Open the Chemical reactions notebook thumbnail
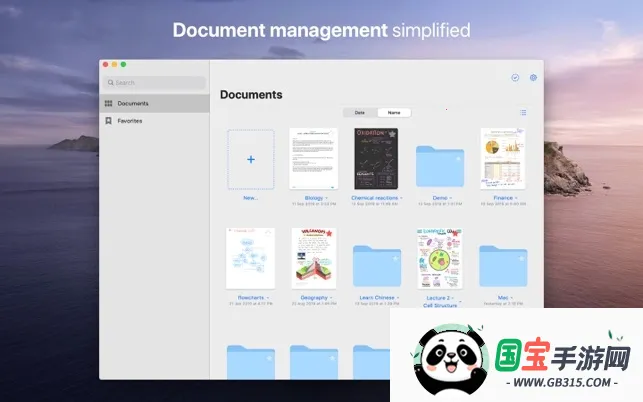 [376, 159]
